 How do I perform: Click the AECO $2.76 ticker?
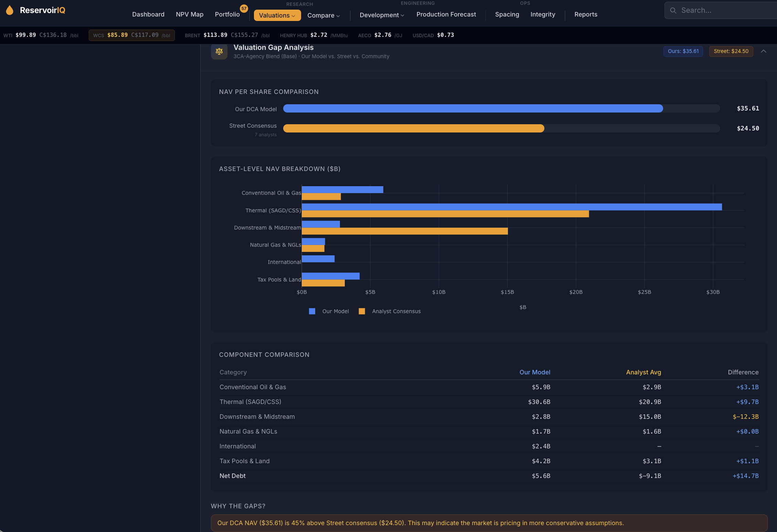(380, 35)
